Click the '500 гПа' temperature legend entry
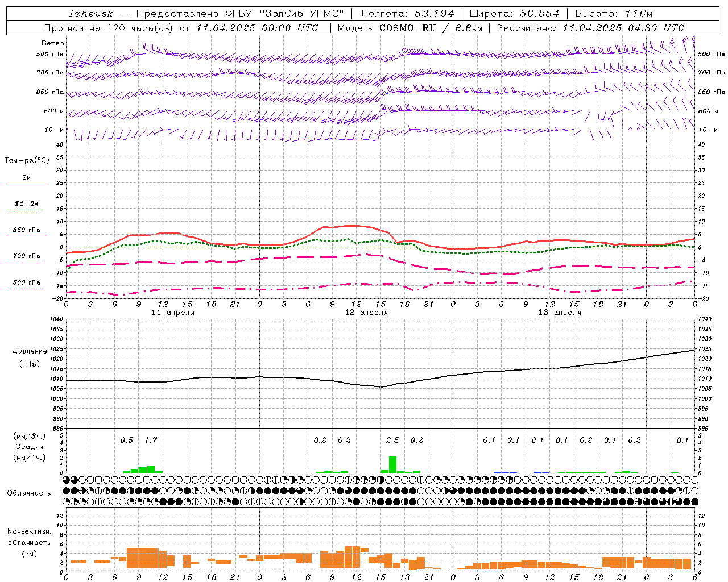This screenshot has width=728, height=582. [x=26, y=282]
